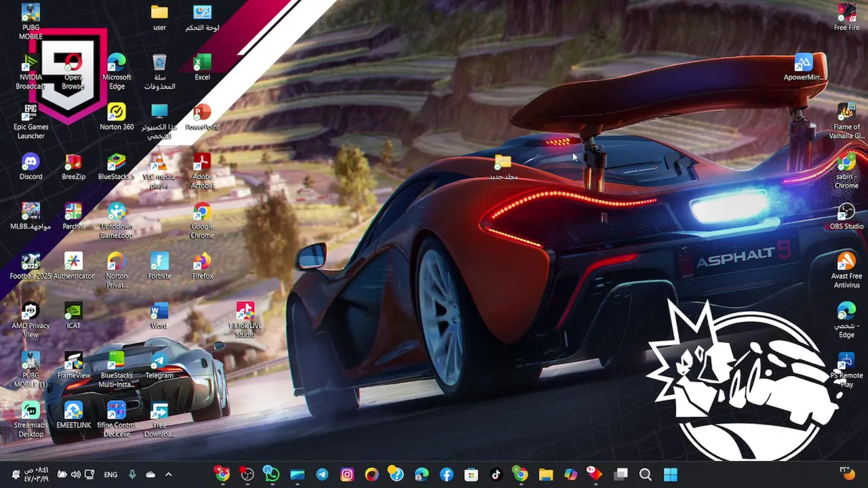Open WhatsApp from the taskbar
Image resolution: width=868 pixels, height=488 pixels.
(272, 474)
